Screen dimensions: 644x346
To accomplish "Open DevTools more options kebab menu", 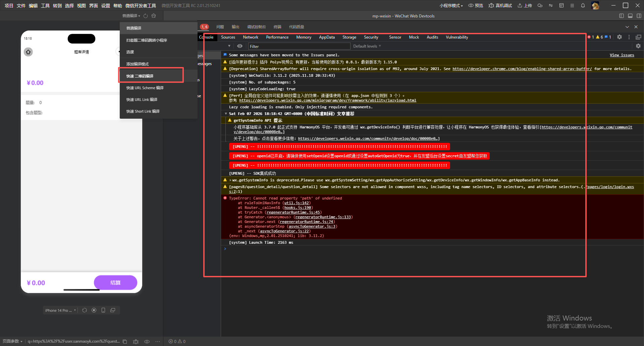I will pyautogui.click(x=629, y=37).
